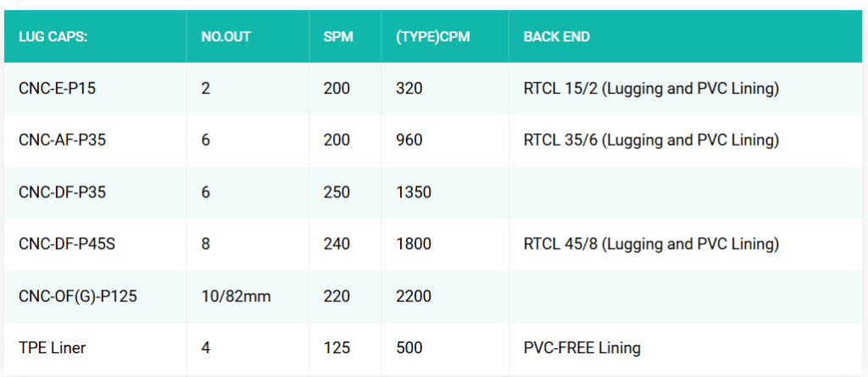Screen dimensions: 868x377
Task: Click RTCL 15/2 (Lugging and PVC Lining) text
Action: (x=651, y=88)
